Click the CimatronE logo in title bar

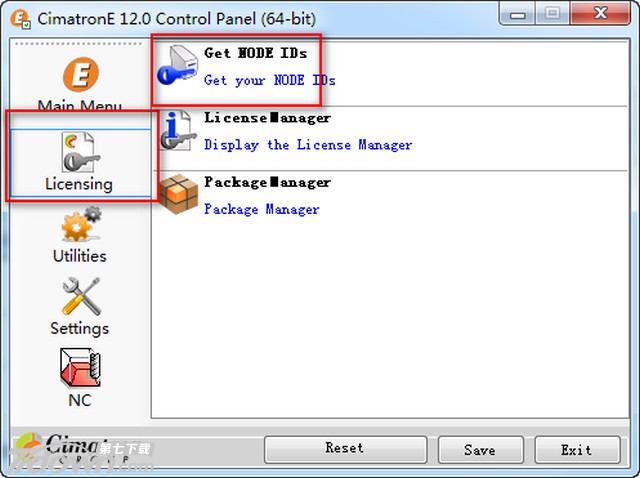click(x=20, y=19)
